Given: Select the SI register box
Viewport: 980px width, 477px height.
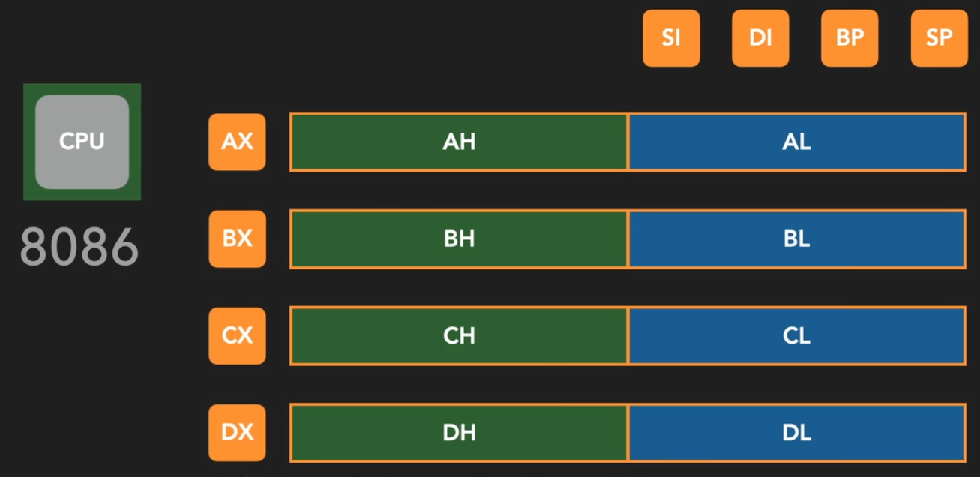Looking at the screenshot, I should (671, 38).
